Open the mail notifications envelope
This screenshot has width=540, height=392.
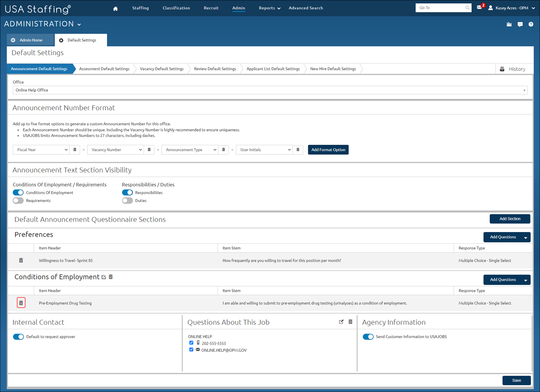(479, 7)
